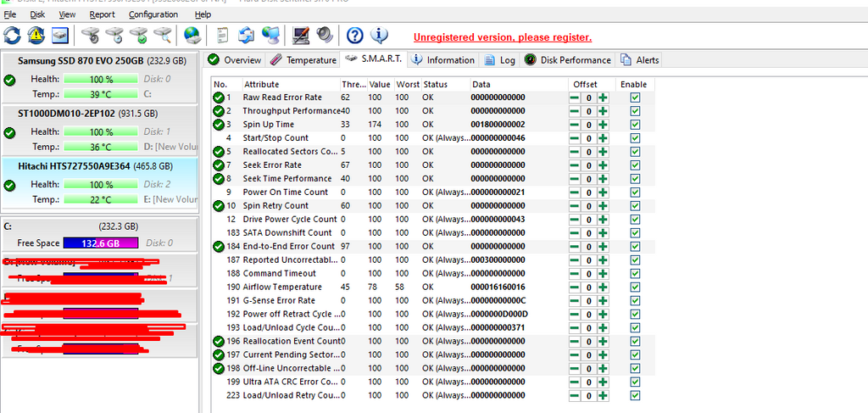Click the speaker sound toolbar icon
868x413 pixels.
[325, 36]
